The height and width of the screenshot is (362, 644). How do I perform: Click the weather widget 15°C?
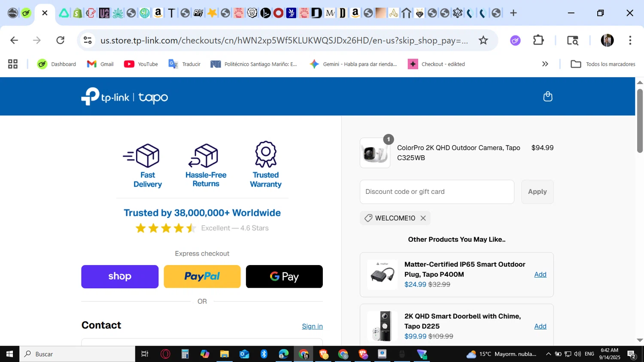click(x=501, y=354)
